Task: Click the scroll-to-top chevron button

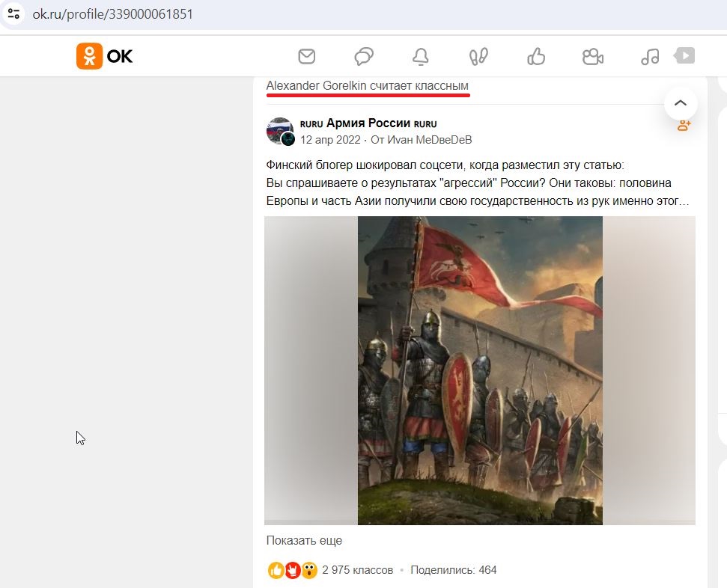Action: (680, 103)
